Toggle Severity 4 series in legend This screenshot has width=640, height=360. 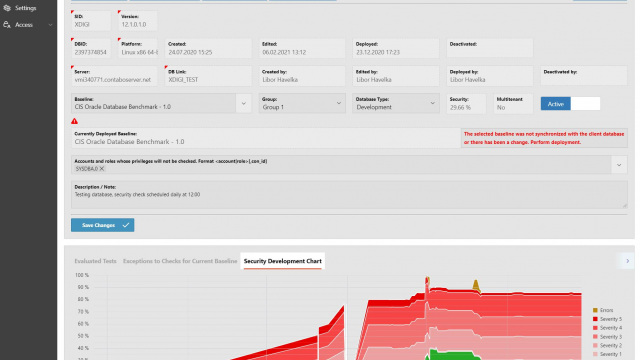click(595, 328)
